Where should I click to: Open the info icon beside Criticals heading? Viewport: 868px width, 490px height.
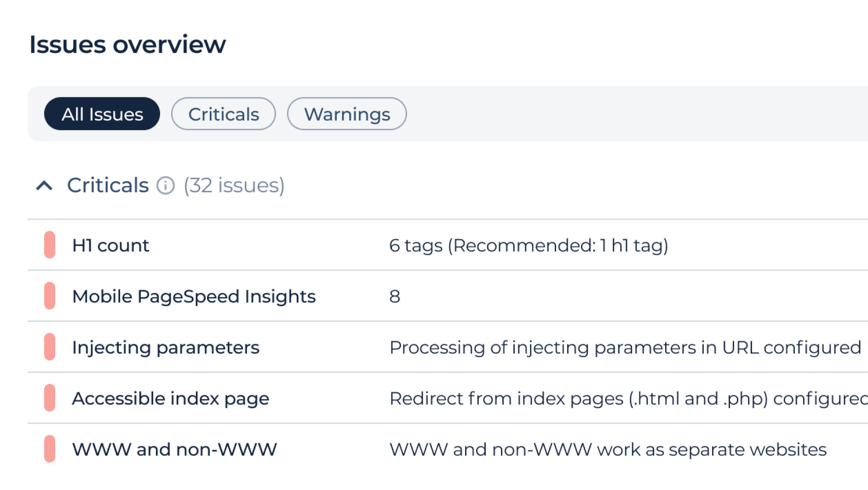[x=166, y=186]
